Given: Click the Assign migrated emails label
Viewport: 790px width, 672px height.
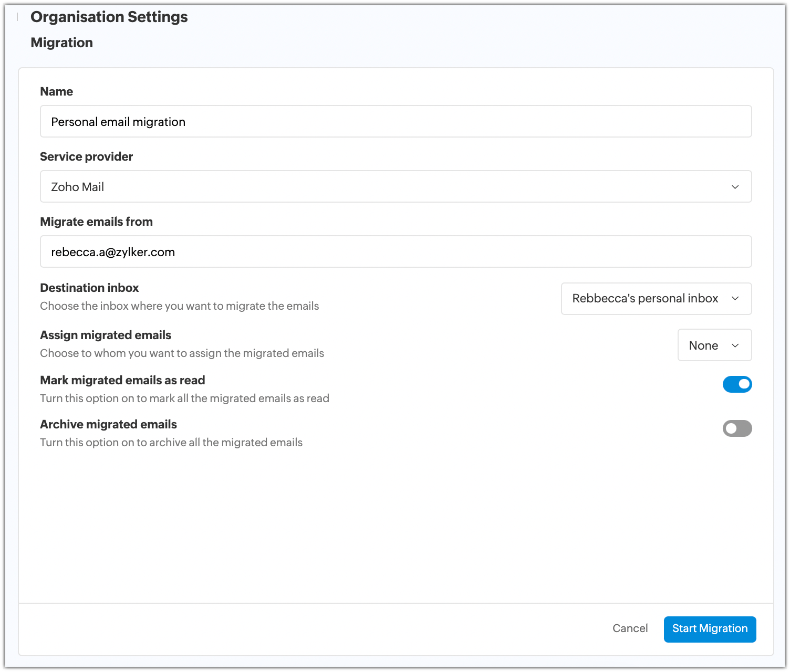Looking at the screenshot, I should [x=106, y=335].
